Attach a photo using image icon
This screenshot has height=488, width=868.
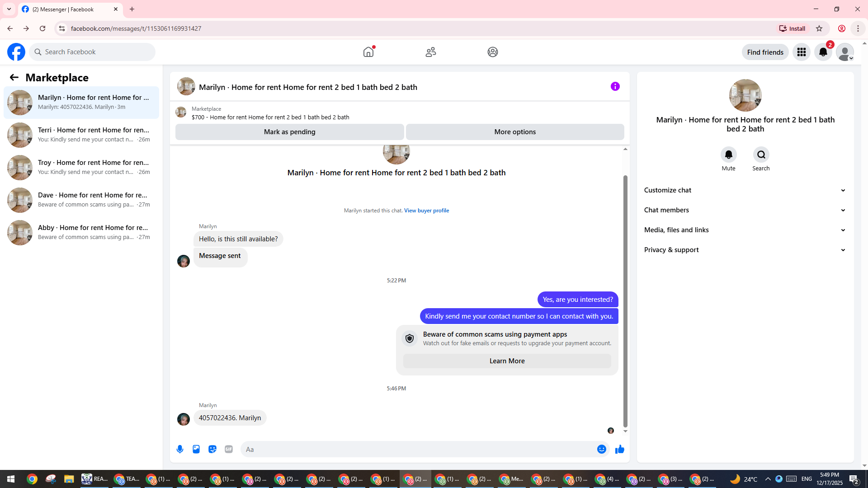click(x=196, y=449)
